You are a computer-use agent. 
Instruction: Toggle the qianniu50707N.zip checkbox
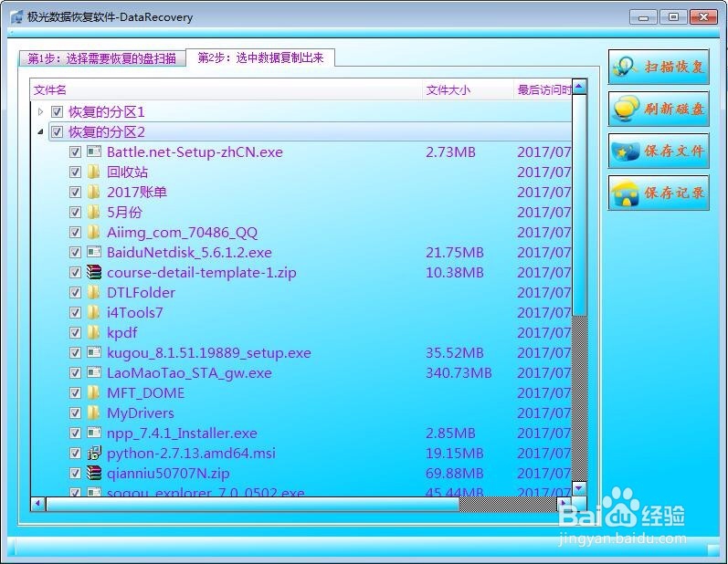(x=75, y=473)
